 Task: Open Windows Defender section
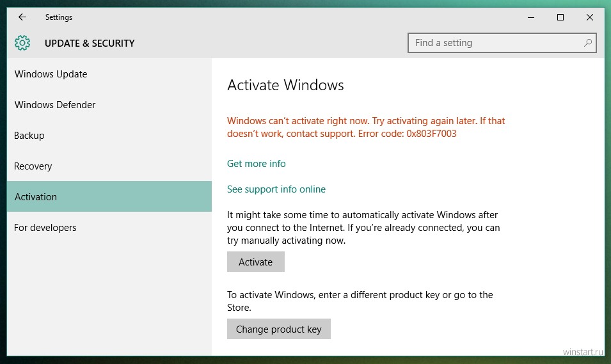[x=109, y=105]
